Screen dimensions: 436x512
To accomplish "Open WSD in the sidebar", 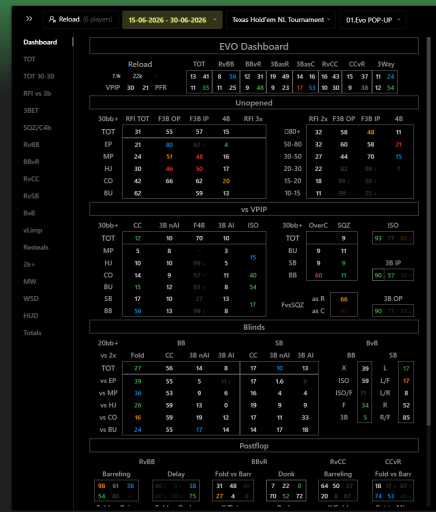I will point(31,298).
